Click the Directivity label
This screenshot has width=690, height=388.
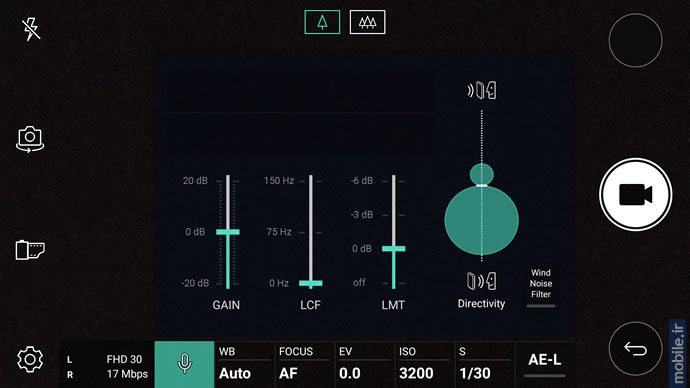[481, 304]
